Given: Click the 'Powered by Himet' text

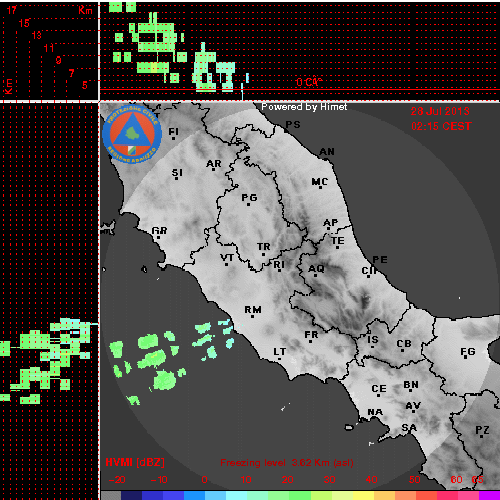Looking at the screenshot, I should tap(304, 107).
